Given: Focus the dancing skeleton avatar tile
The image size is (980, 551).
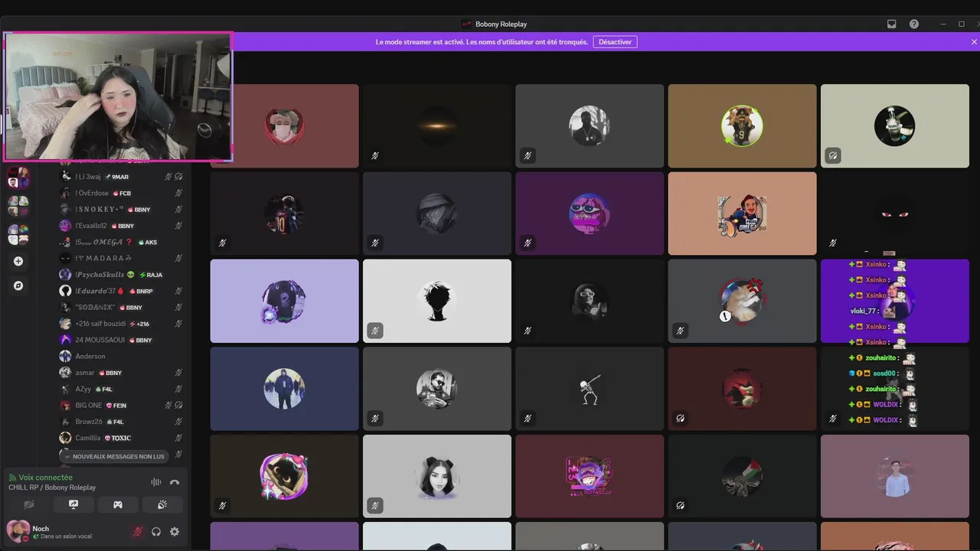Looking at the screenshot, I should tap(590, 389).
